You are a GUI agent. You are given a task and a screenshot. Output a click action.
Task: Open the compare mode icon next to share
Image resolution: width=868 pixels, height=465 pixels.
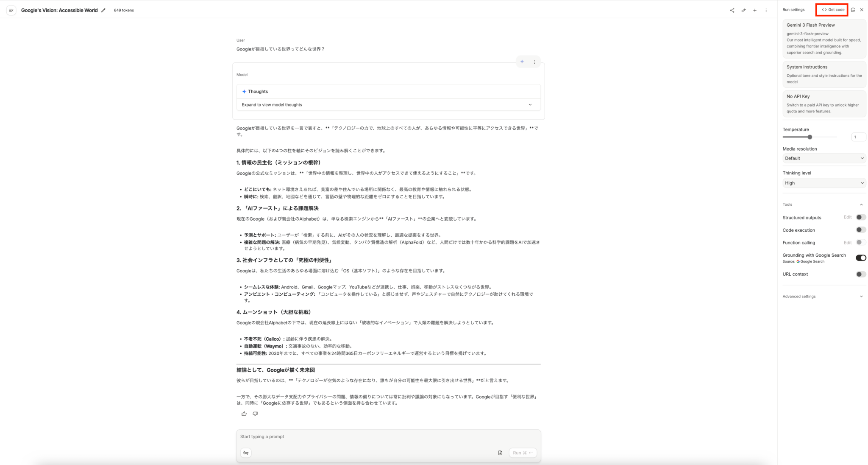(743, 10)
